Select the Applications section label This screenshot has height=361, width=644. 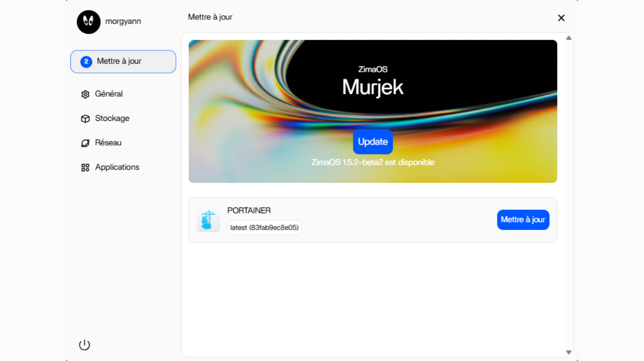[x=117, y=167]
